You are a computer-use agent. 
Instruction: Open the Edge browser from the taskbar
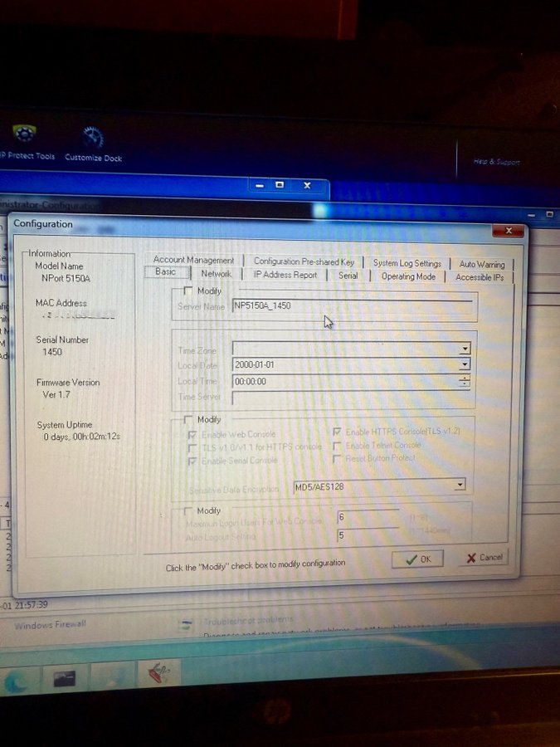[17, 680]
